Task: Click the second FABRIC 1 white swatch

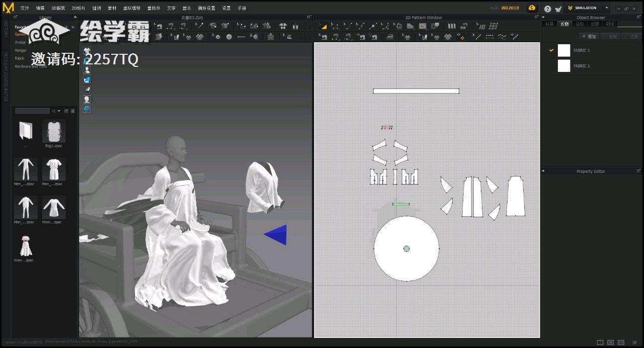Action: (x=564, y=66)
